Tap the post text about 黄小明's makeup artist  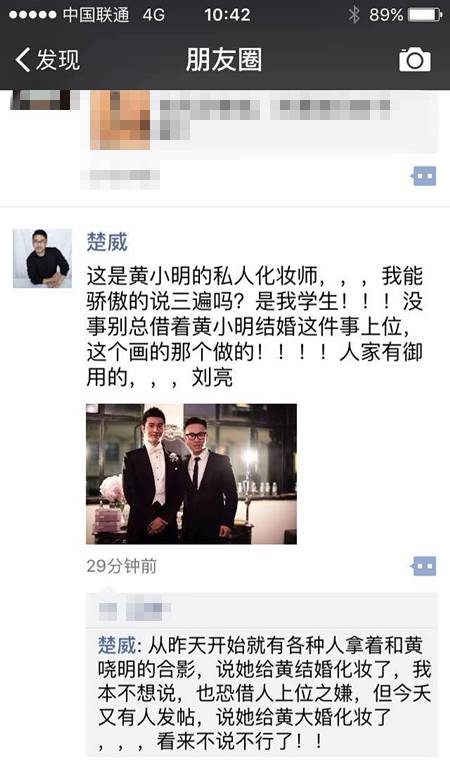(x=254, y=326)
